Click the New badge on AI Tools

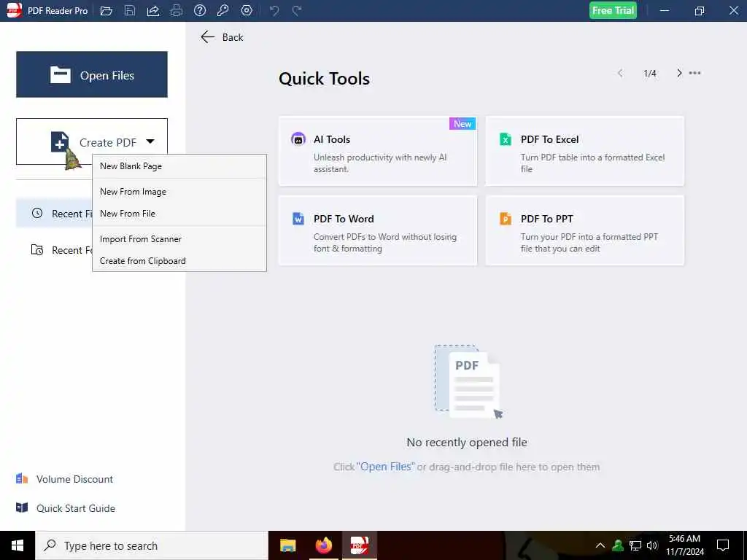[x=462, y=124]
